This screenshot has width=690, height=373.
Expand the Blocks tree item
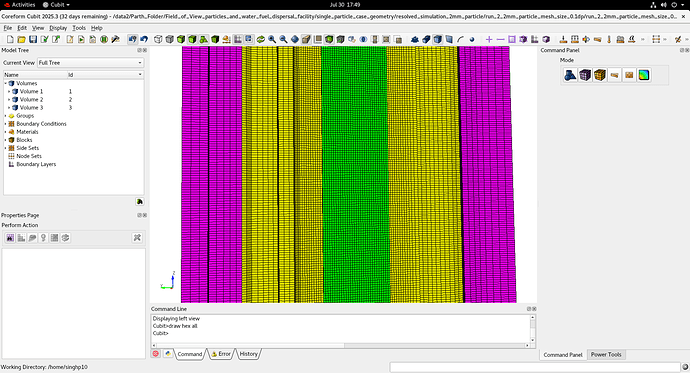click(x=6, y=140)
